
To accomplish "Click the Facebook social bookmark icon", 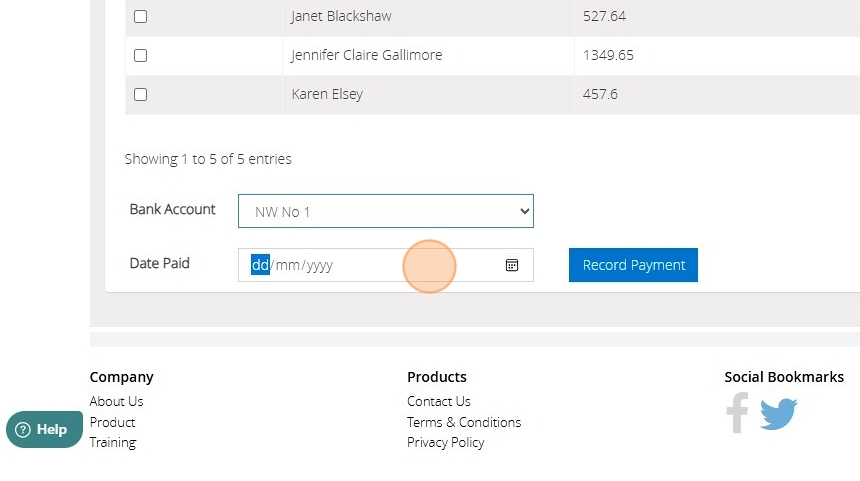I will click(x=738, y=413).
